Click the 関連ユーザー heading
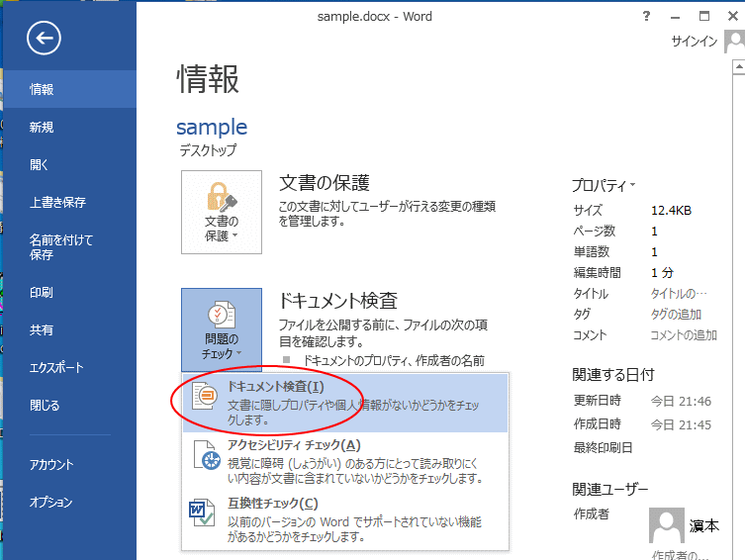This screenshot has width=745, height=560. [610, 489]
